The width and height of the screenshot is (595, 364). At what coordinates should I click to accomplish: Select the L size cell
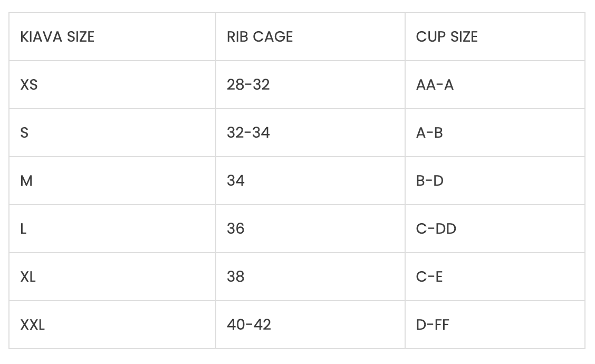click(23, 229)
